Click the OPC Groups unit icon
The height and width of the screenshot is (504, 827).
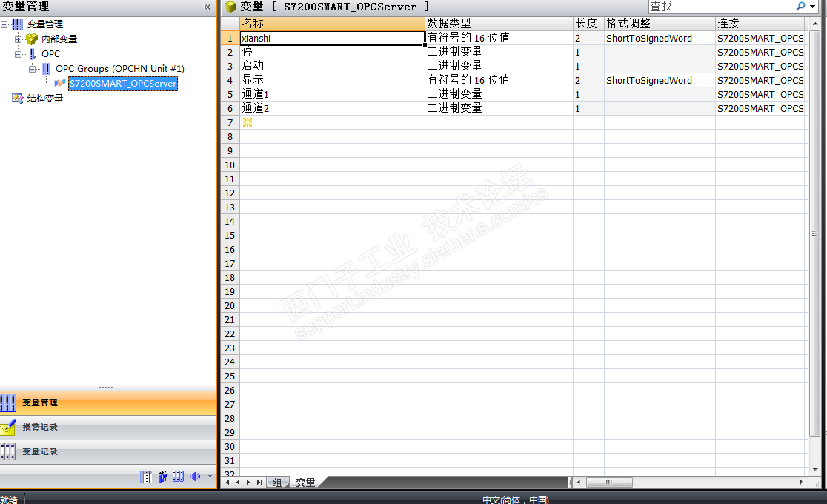pos(46,69)
